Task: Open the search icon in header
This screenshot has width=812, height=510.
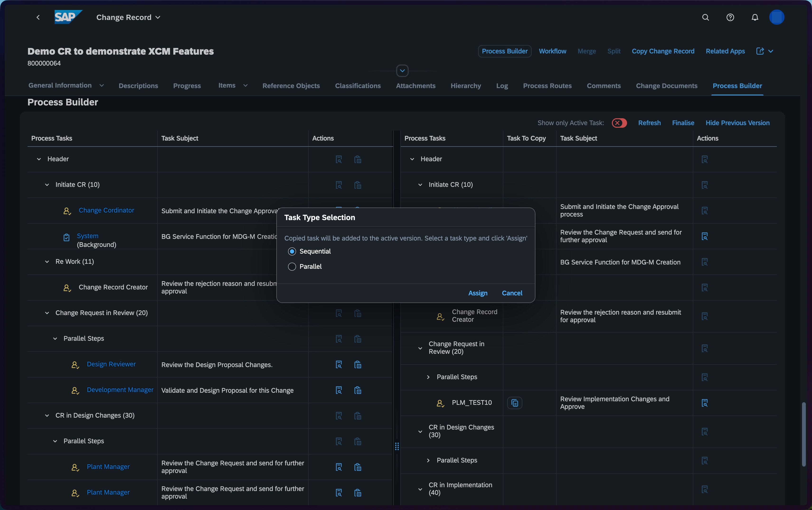Action: pyautogui.click(x=705, y=17)
